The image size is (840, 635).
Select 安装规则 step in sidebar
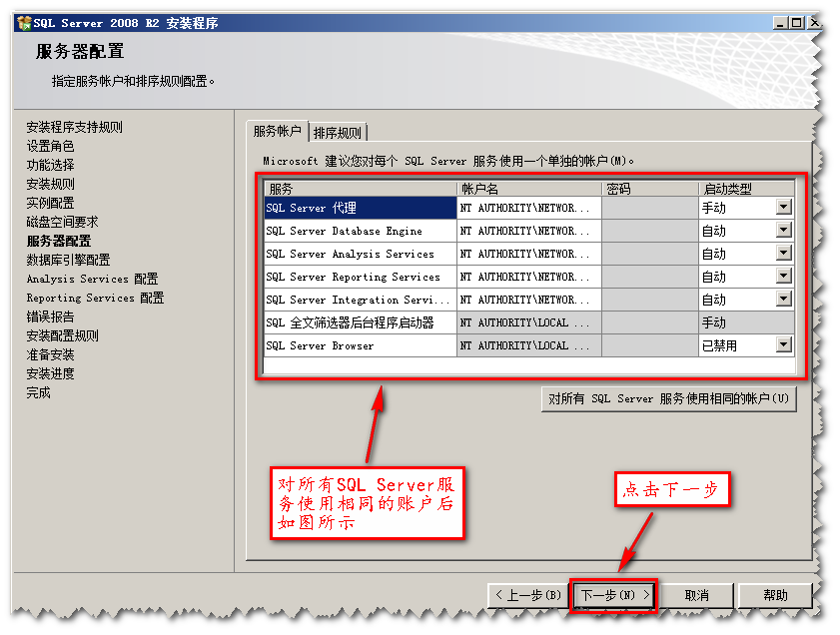tap(50, 184)
